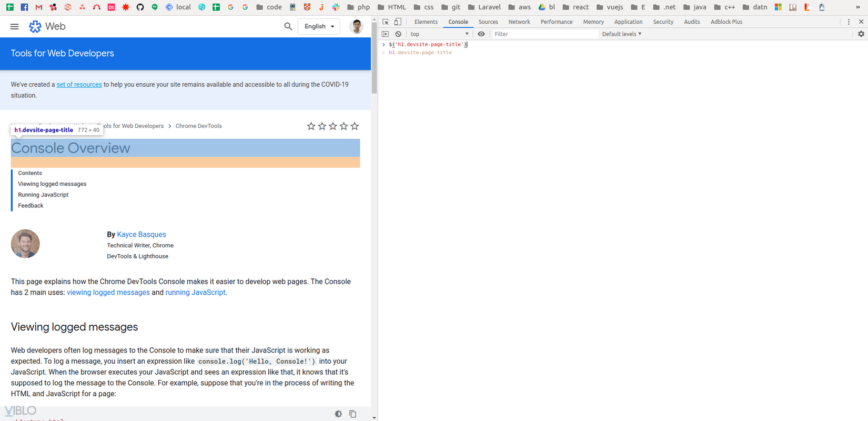
Task: Show more bookmarks with the chevron
Action: click(x=858, y=7)
